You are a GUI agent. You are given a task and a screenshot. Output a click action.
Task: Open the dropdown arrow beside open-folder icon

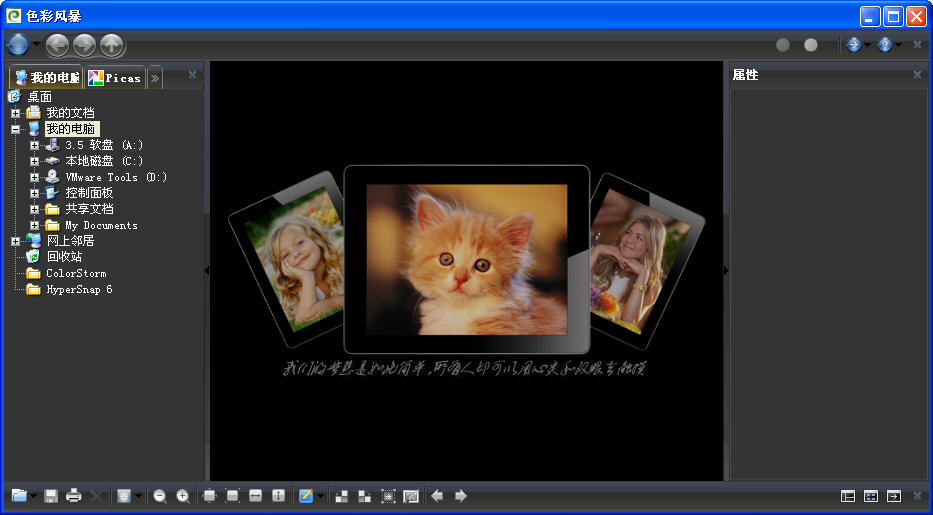coord(34,496)
